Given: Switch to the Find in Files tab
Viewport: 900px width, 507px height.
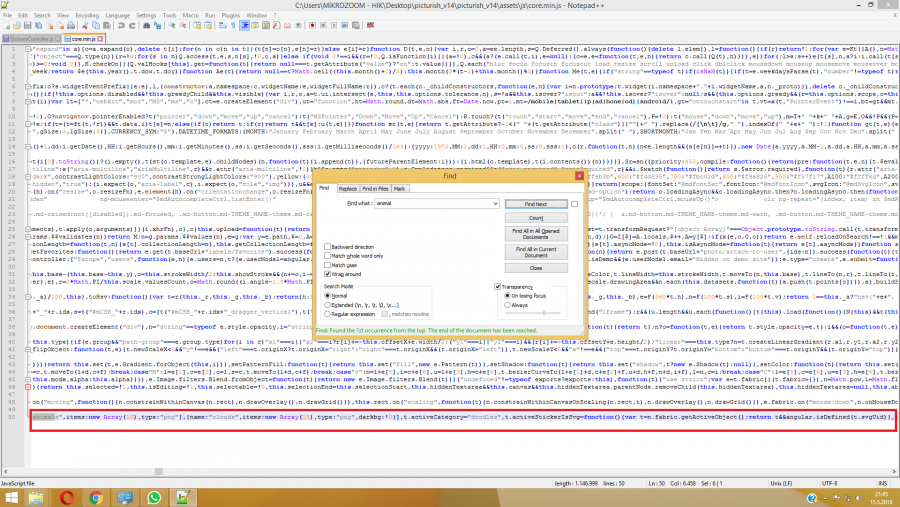Looking at the screenshot, I should pyautogui.click(x=376, y=188).
